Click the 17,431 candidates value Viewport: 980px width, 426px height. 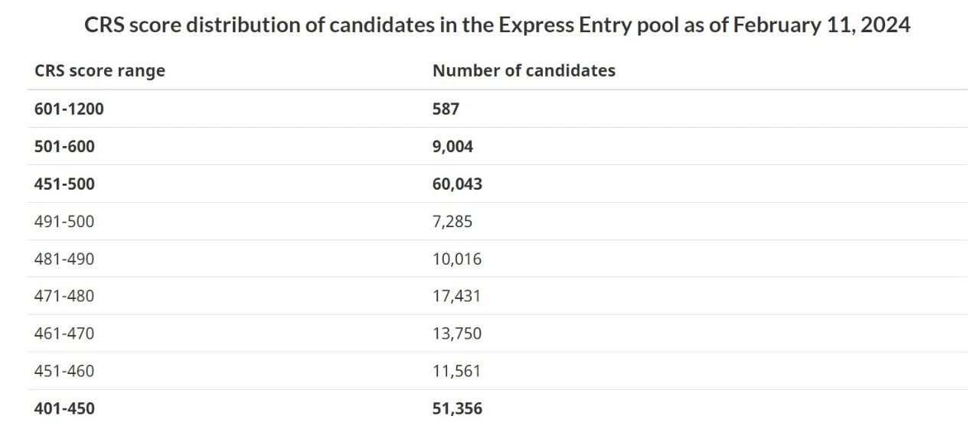[x=456, y=296]
